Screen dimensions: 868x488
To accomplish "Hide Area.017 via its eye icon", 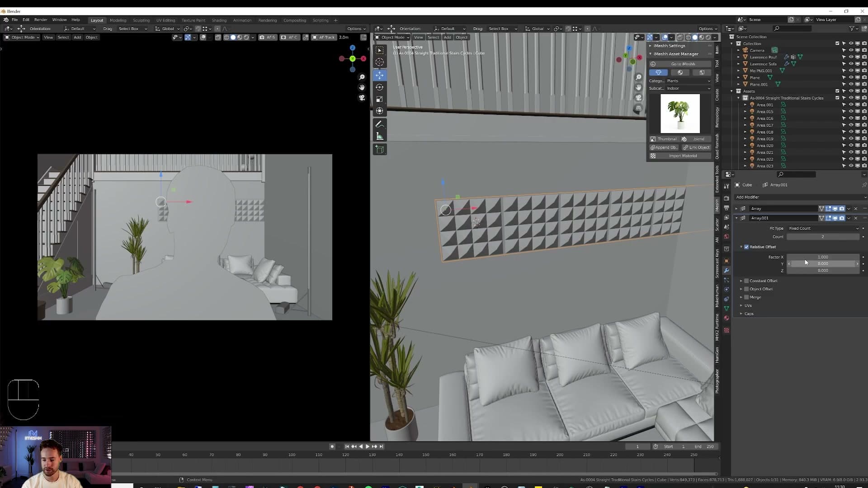I will 850,125.
